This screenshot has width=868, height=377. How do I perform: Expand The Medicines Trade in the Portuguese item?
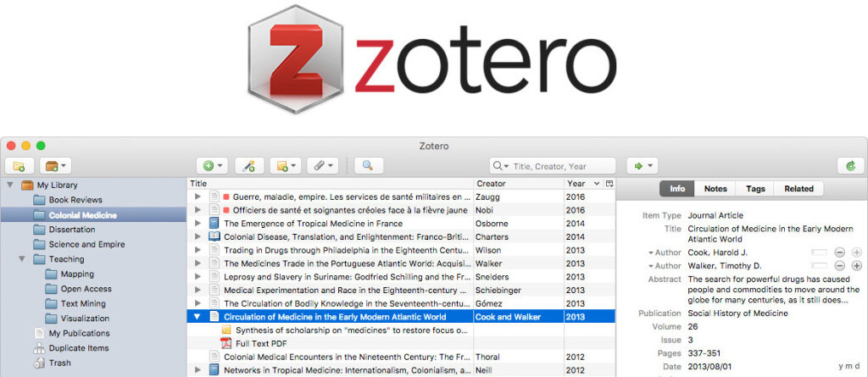tap(198, 263)
